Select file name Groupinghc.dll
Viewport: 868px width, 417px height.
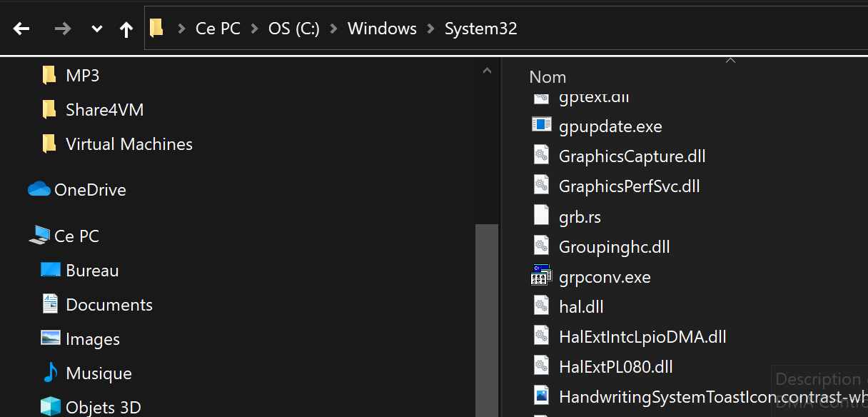click(x=615, y=247)
